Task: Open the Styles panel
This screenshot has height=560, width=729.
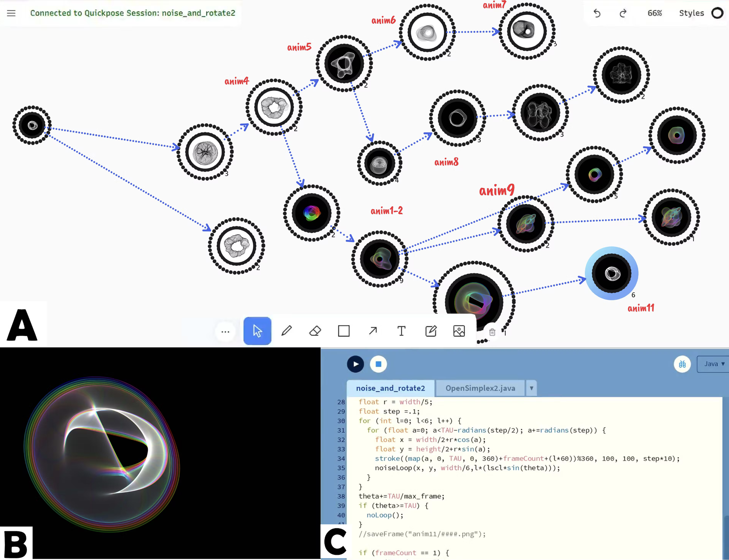Action: 691,13
